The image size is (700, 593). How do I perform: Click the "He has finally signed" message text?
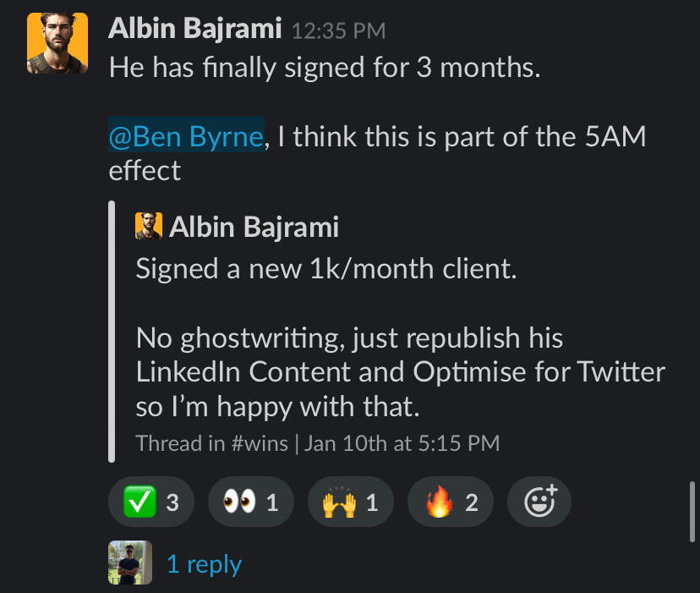pyautogui.click(x=324, y=69)
